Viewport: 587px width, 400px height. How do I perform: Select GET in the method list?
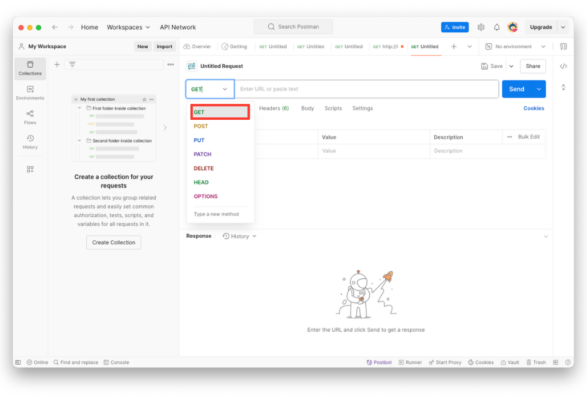[x=220, y=112]
